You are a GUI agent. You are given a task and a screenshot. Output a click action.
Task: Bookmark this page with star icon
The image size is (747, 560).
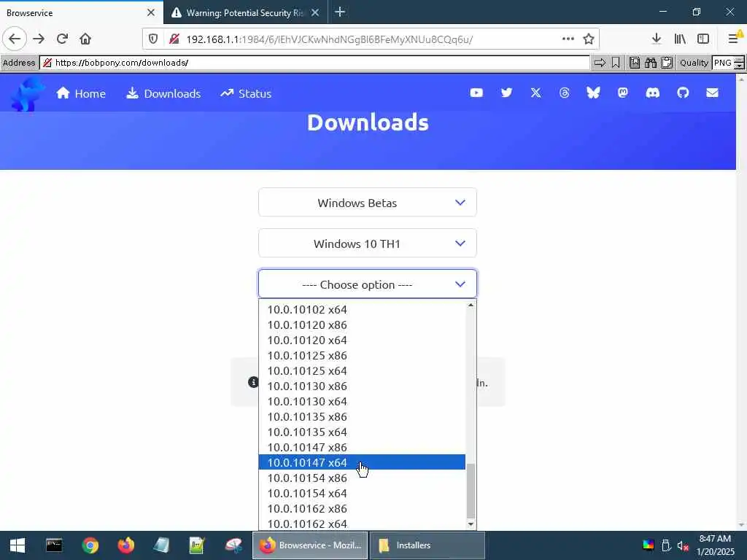coord(589,39)
